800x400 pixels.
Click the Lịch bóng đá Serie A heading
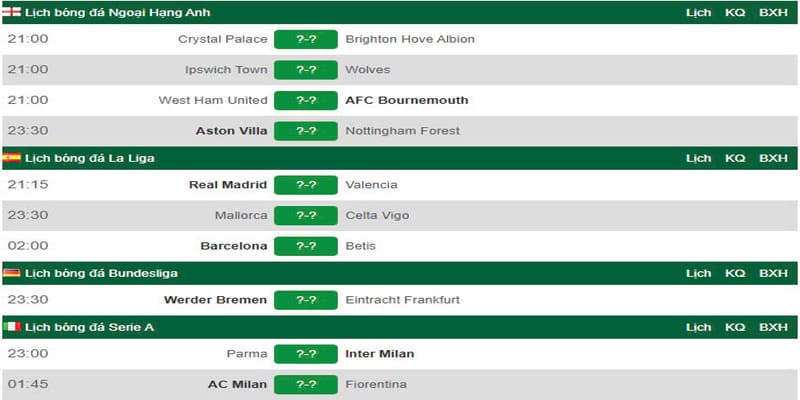[89, 328]
